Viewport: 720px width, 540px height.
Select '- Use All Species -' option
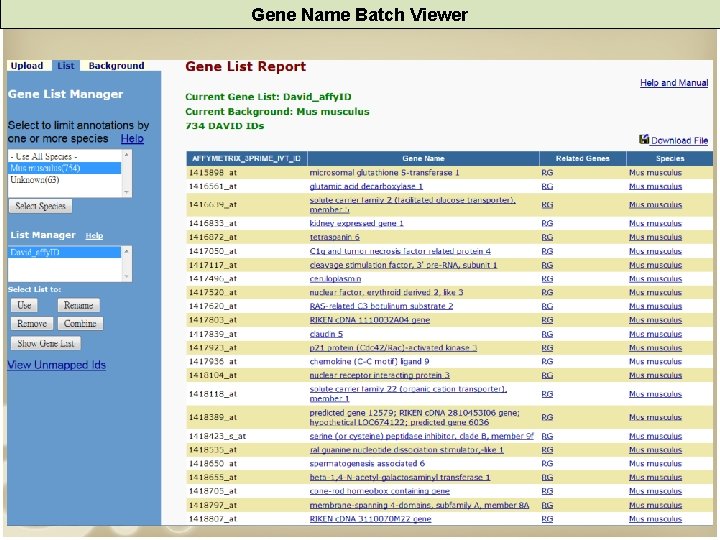[65, 157]
